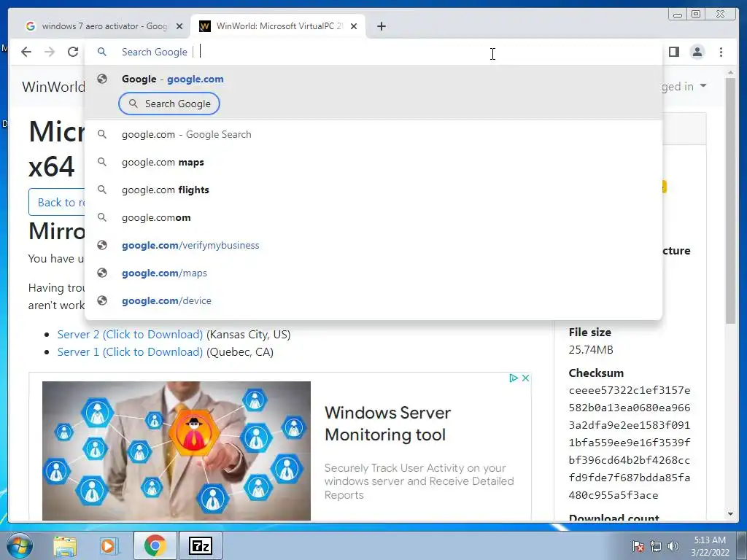Viewport: 747px width, 560px height.
Task: Click the Back to release button
Action: (x=57, y=203)
